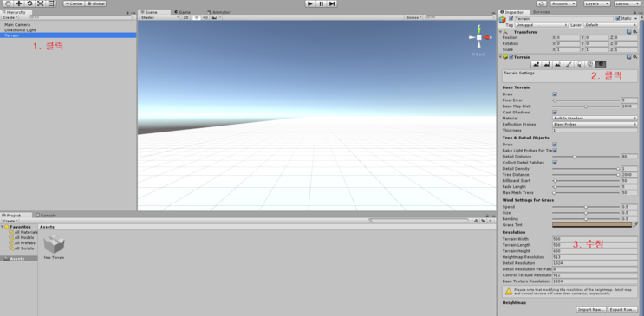The height and width of the screenshot is (316, 644).
Task: Open the Layers dropdown at top right
Action: (597, 3)
